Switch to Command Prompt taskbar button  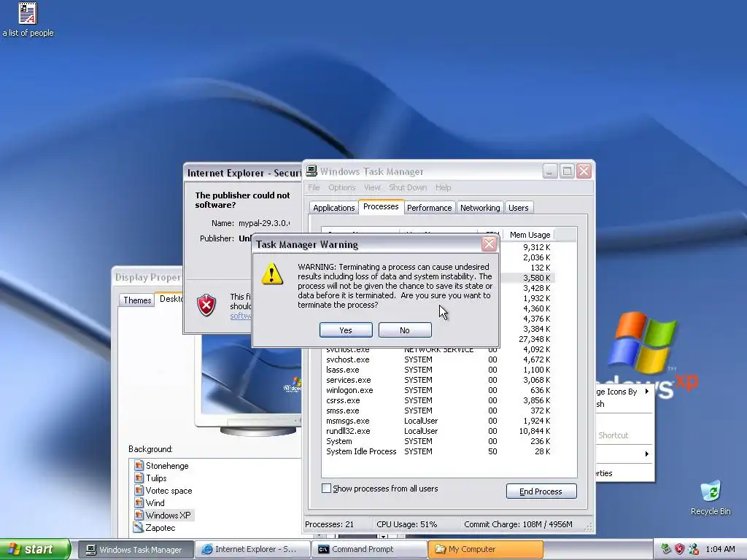tap(370, 550)
